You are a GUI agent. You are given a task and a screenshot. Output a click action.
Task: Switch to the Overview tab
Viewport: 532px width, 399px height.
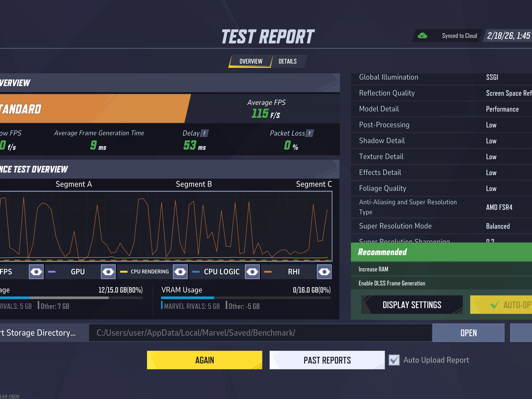pos(251,61)
